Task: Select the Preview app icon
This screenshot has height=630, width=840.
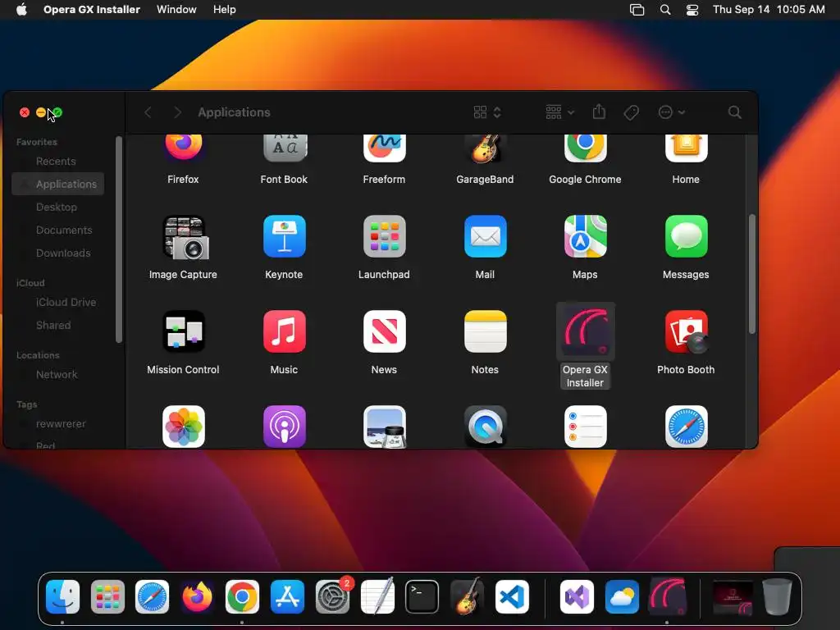Action: point(384,427)
